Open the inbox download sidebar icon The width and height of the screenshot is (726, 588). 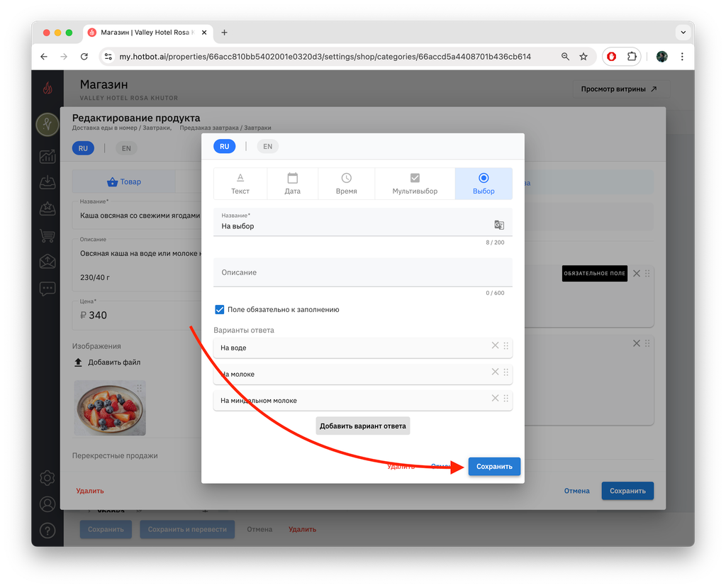pyautogui.click(x=48, y=182)
